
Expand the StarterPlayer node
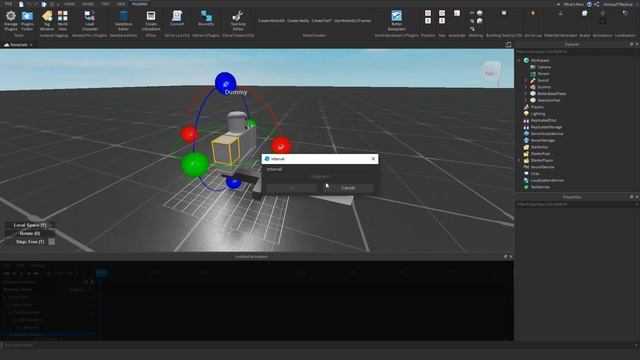point(519,160)
